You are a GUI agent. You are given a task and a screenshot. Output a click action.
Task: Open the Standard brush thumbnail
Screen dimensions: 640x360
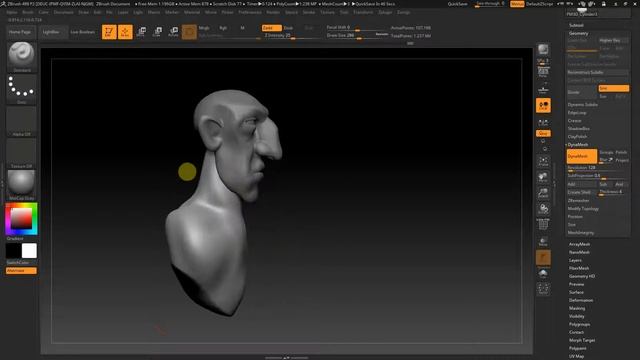(21, 57)
